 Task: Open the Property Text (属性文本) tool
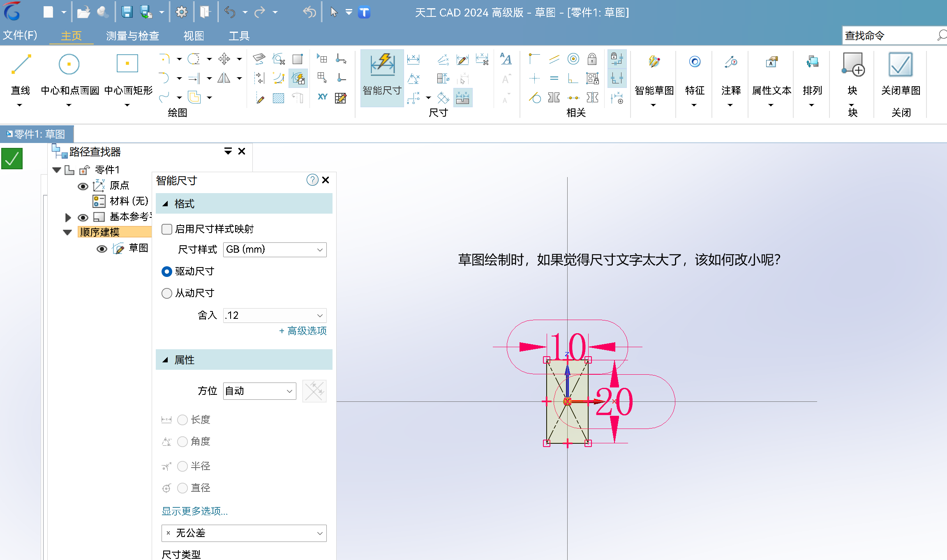coord(771,62)
